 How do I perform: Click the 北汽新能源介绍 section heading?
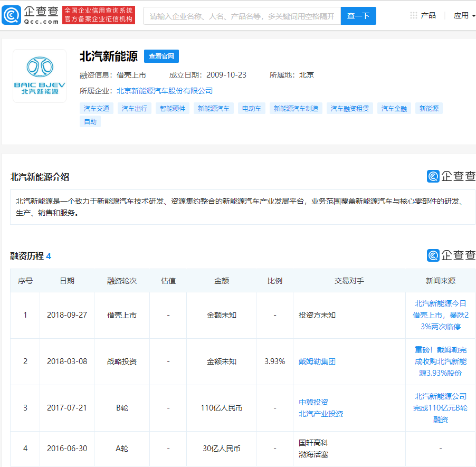[x=40, y=177]
